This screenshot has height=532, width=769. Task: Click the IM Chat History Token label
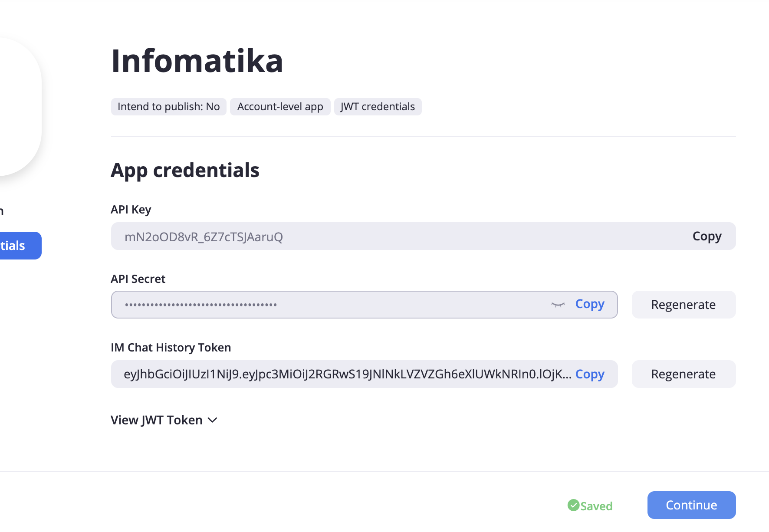[x=171, y=348]
